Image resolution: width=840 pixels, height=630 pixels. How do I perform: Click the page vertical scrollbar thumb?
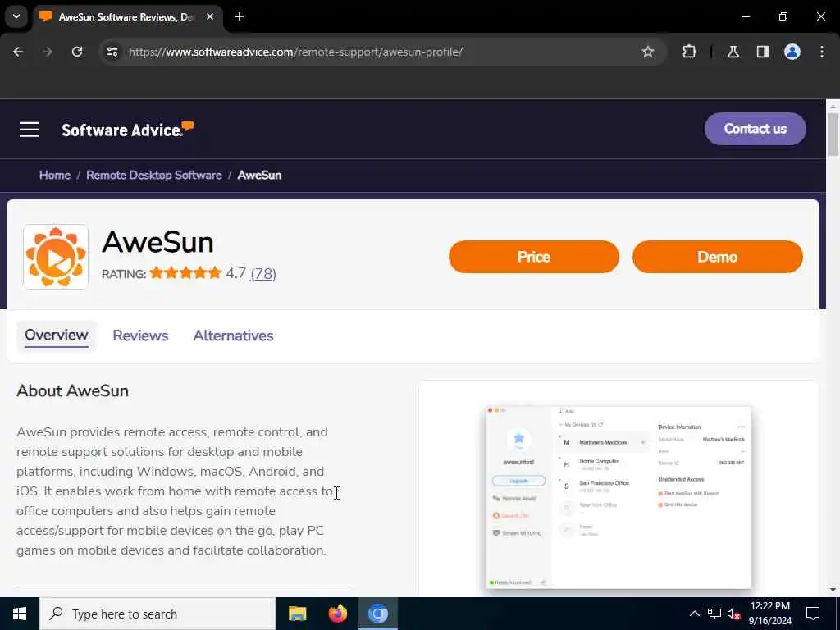pos(833,134)
